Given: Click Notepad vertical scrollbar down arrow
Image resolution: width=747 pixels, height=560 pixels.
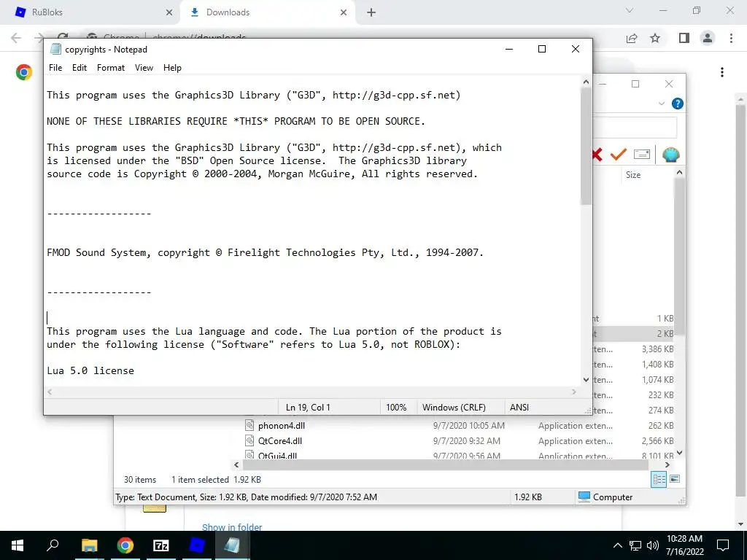Looking at the screenshot, I should [x=586, y=379].
